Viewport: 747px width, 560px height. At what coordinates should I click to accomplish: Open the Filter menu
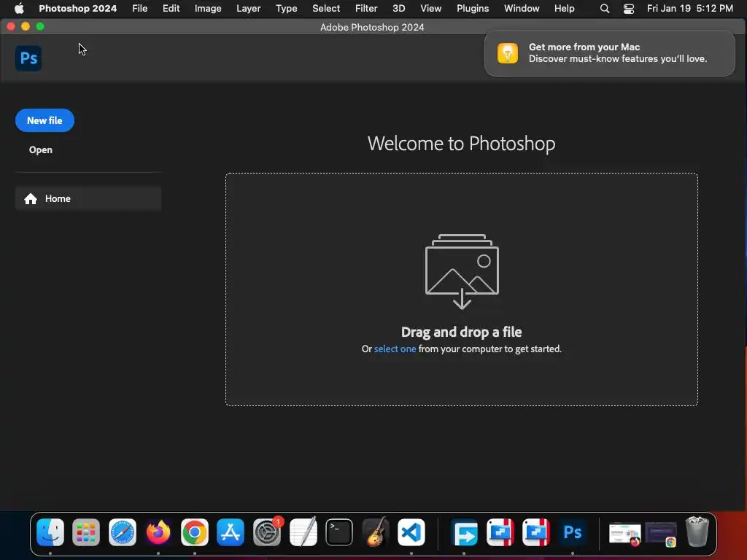[x=366, y=9]
